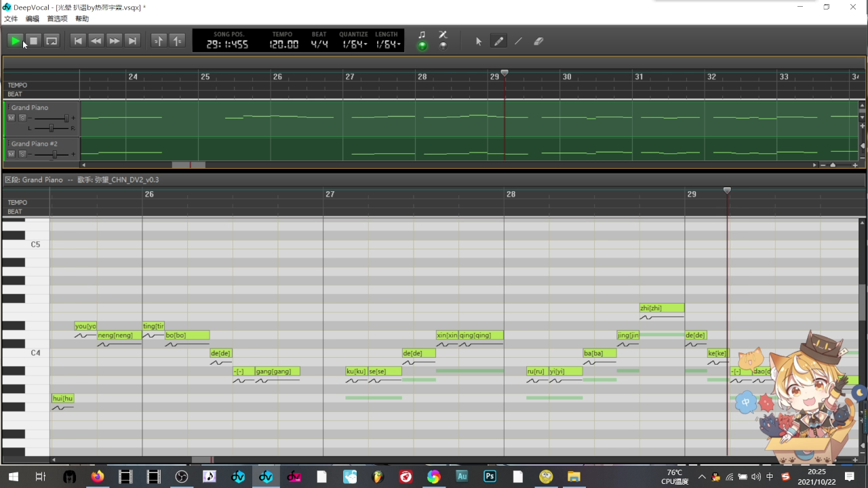Open the 文件 menu
This screenshot has height=488, width=868.
coord(11,19)
